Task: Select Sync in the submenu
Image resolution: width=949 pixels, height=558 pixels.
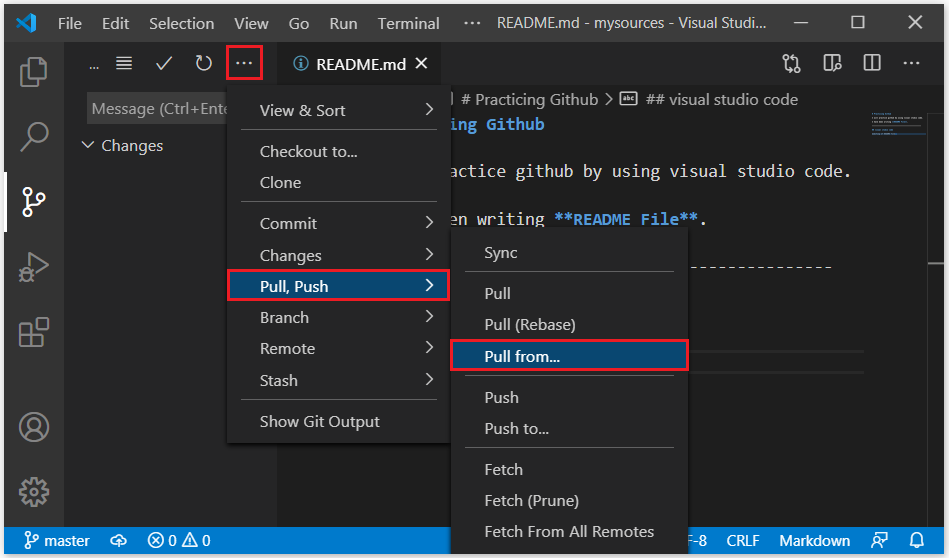Action: [569, 252]
